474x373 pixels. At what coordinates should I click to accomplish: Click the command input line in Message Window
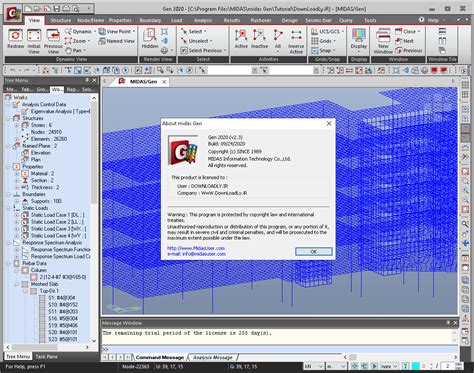click(x=280, y=349)
